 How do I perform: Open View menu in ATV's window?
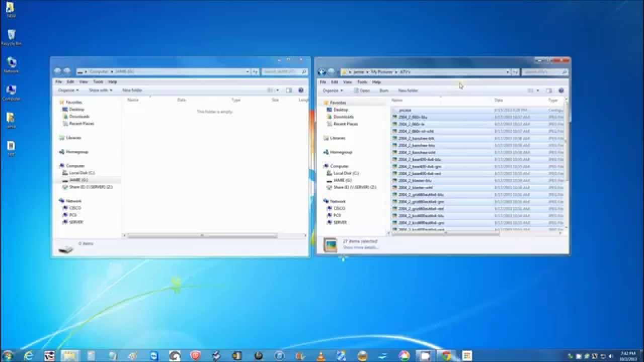click(348, 82)
